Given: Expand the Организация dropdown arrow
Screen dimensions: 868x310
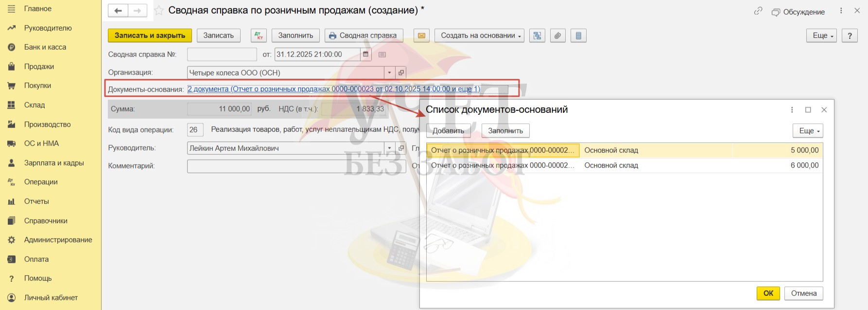Looking at the screenshot, I should pos(389,73).
